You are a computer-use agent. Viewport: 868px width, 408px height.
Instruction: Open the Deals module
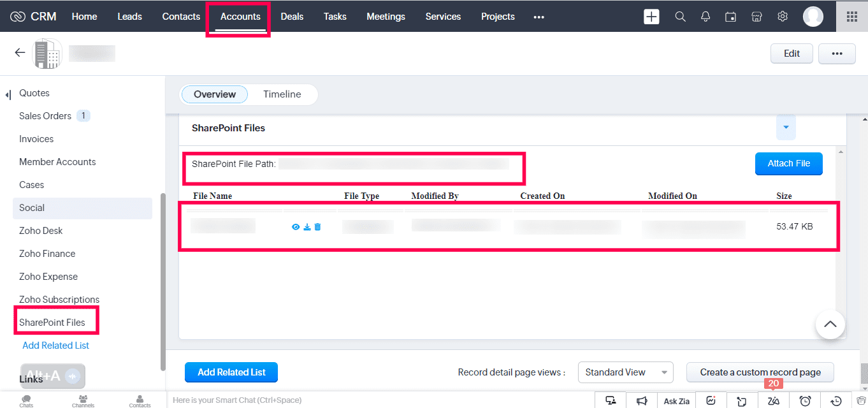point(292,17)
